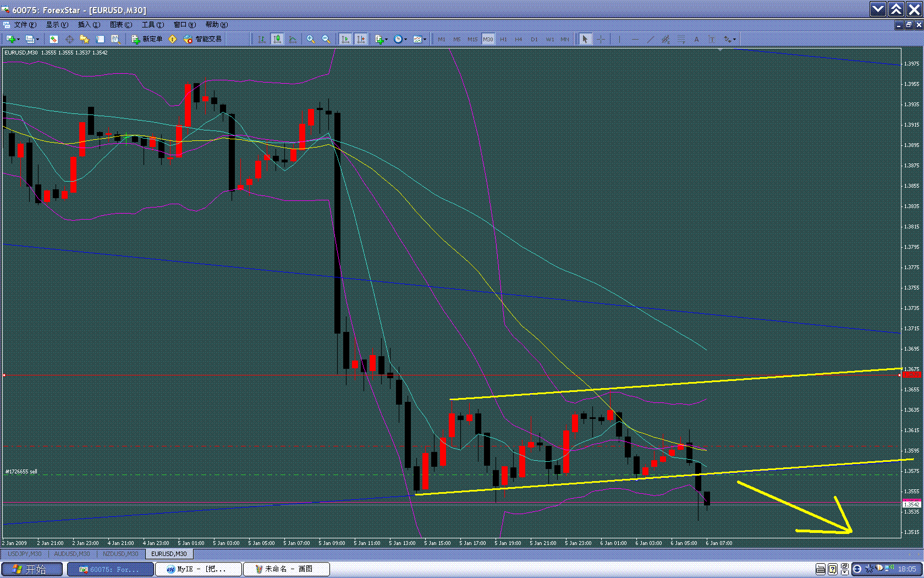Zoom out of the chart
Screen dimensions: 924x578
pos(326,39)
